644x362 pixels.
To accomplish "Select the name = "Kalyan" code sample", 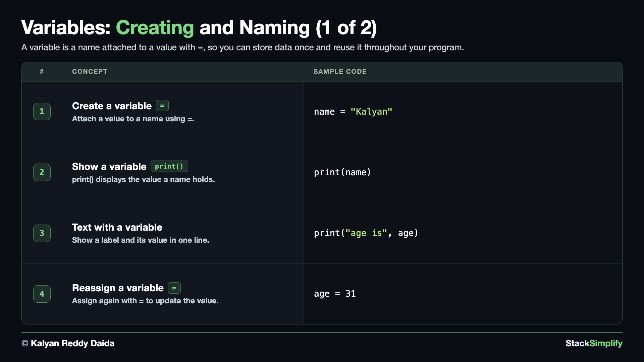I will (353, 112).
